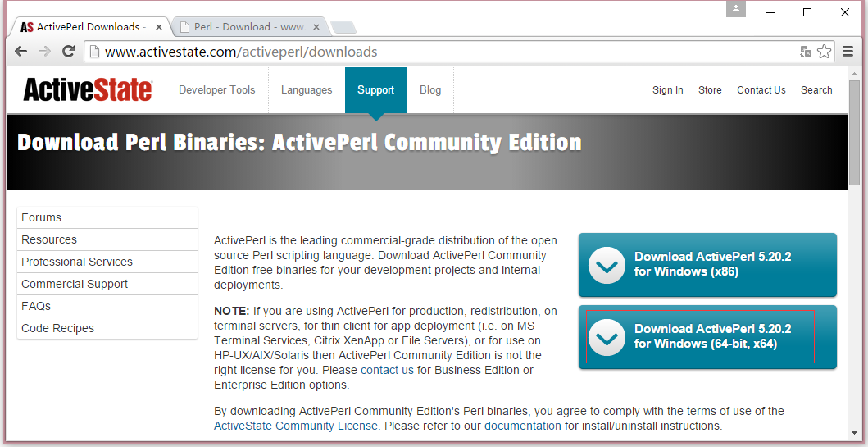Open the ActiveState Community License link
Image resolution: width=868 pixels, height=447 pixels.
coord(296,426)
